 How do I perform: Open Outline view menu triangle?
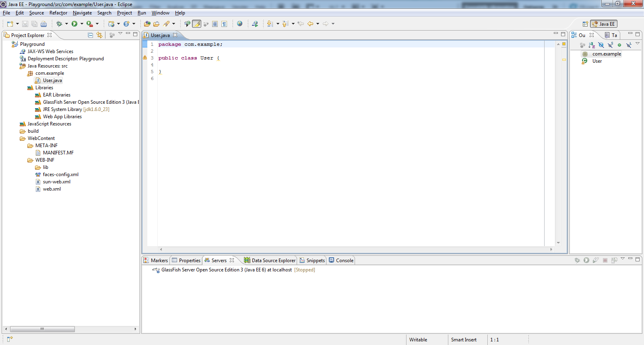pos(637,43)
